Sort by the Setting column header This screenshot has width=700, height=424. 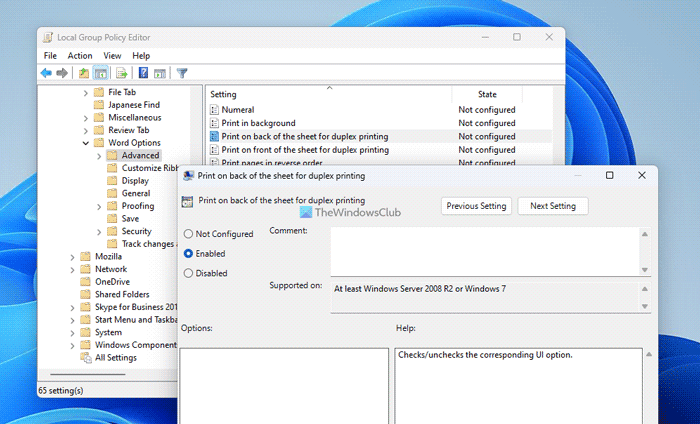(329, 94)
